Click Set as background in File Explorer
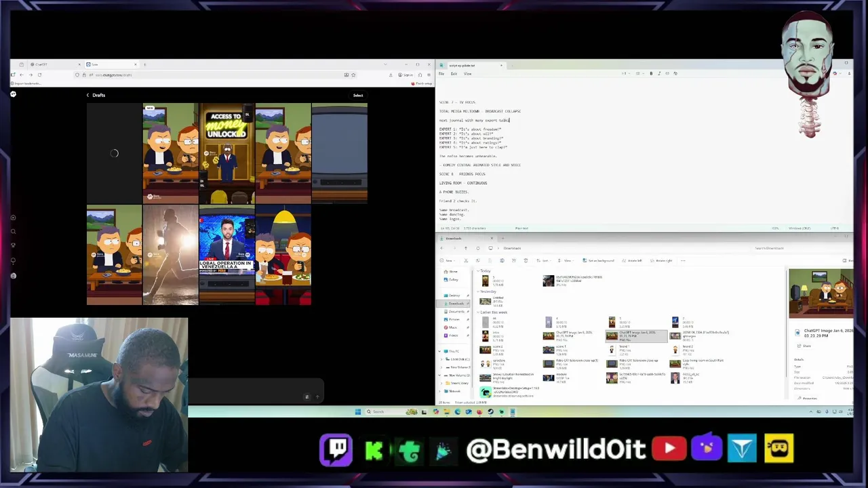The image size is (868, 488). point(598,260)
